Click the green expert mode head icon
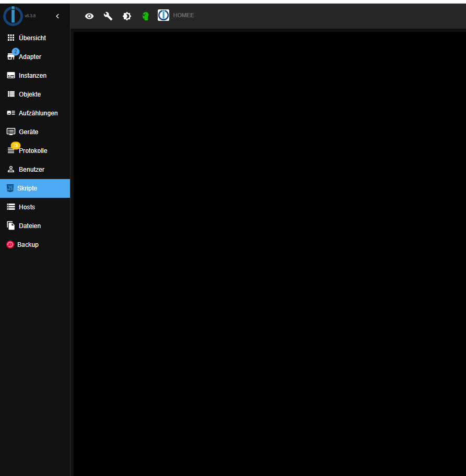Image resolution: width=466 pixels, height=476 pixels. [146, 16]
